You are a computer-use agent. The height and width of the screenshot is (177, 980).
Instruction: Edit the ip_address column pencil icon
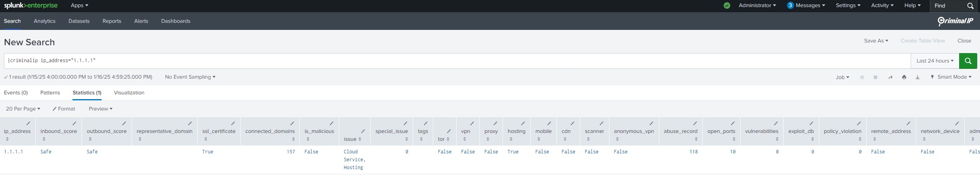click(x=28, y=124)
